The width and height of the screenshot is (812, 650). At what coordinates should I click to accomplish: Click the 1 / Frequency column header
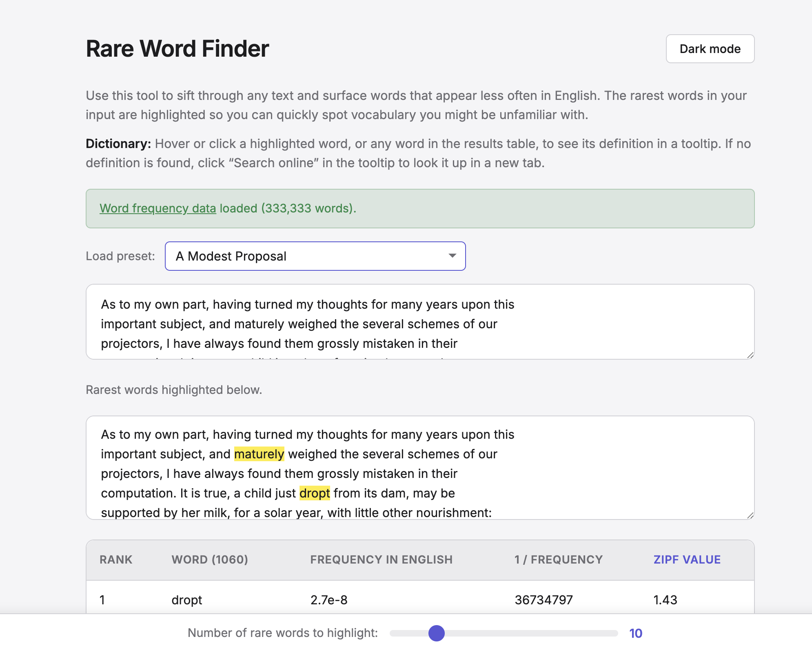[558, 559]
